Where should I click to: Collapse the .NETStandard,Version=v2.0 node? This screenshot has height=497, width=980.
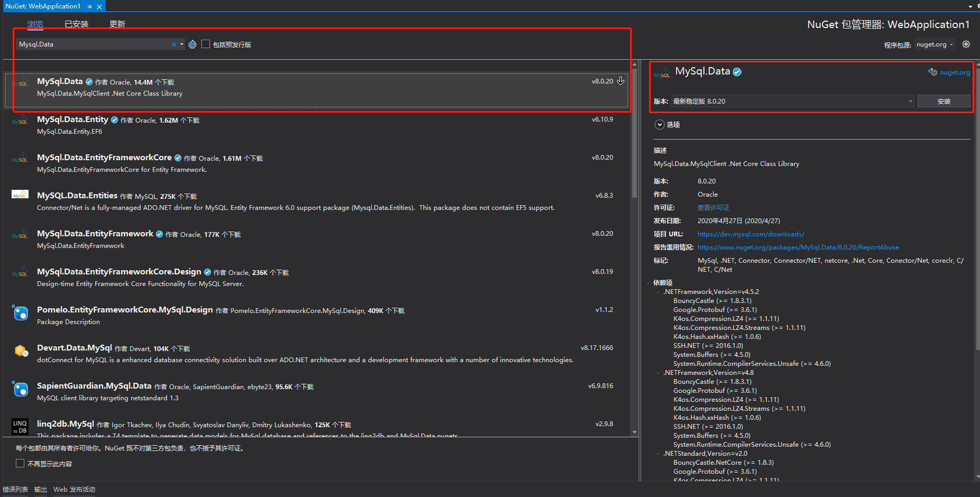[658, 454]
